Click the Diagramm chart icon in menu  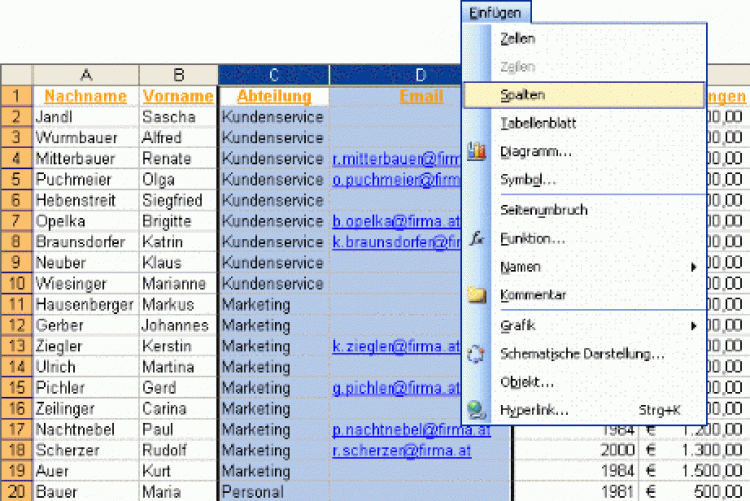tap(476, 152)
